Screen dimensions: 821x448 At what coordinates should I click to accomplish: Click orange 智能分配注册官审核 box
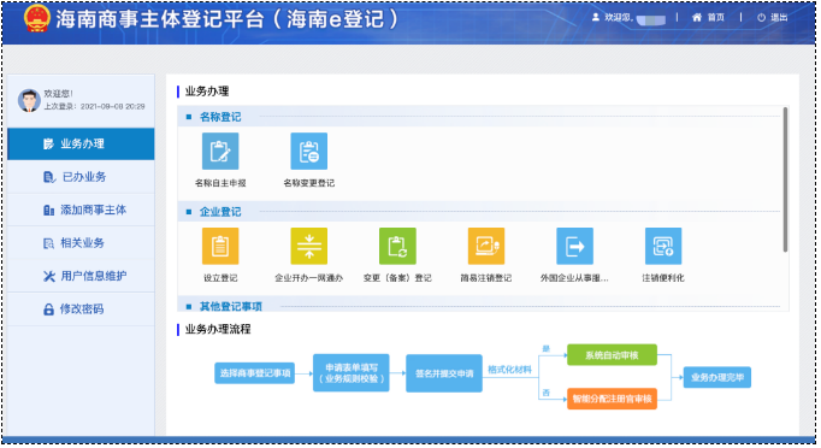[612, 398]
